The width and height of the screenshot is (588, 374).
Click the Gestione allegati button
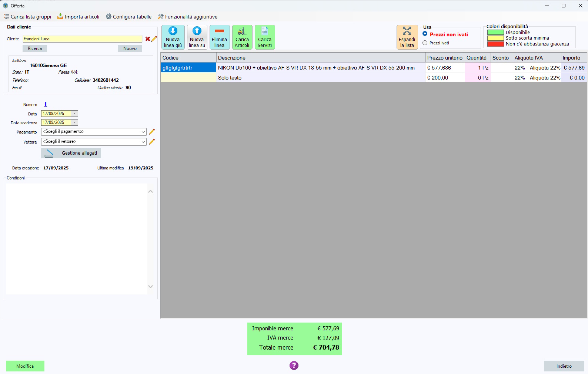pos(71,153)
